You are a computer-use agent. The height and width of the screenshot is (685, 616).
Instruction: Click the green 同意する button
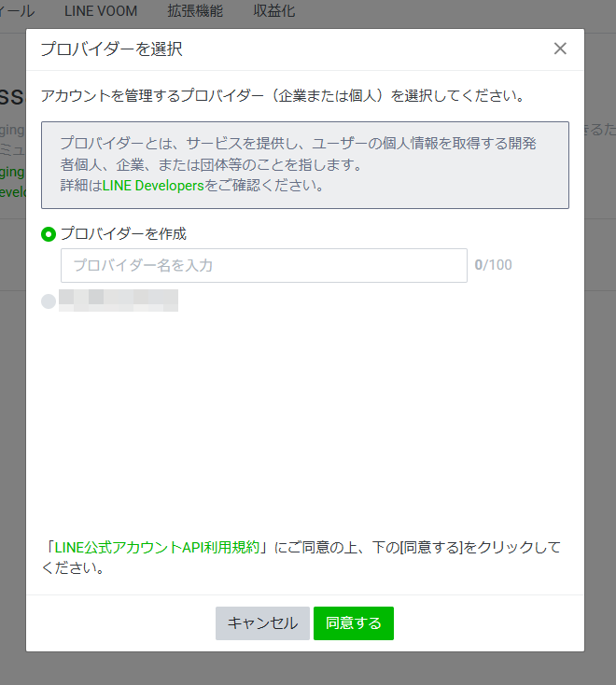[x=353, y=623]
